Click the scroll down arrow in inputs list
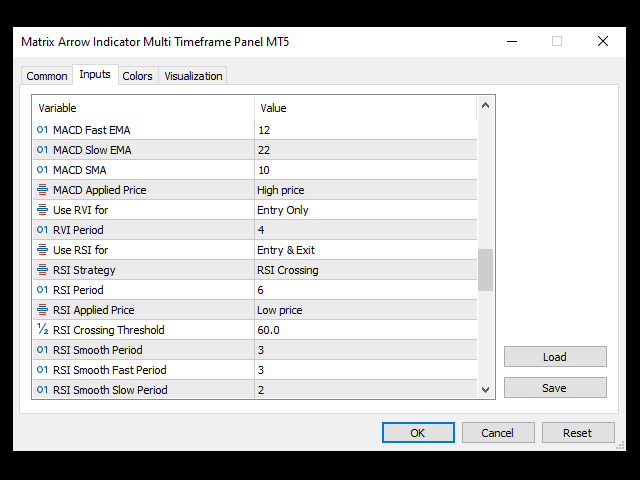The height and width of the screenshot is (480, 640). click(x=485, y=390)
